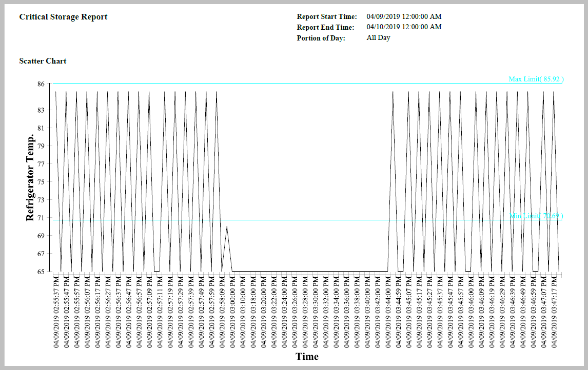Click the small data peak near 70 degrees
588x370 pixels.
pos(227,227)
